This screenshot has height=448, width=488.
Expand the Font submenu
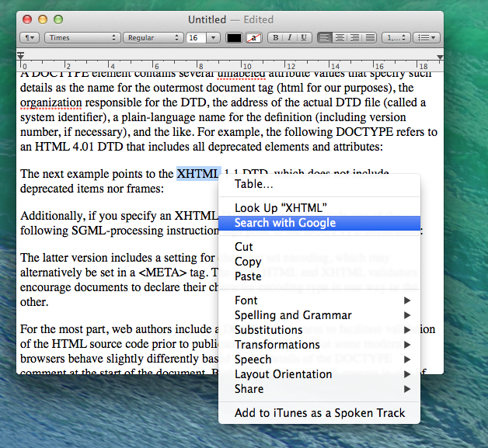[319, 300]
